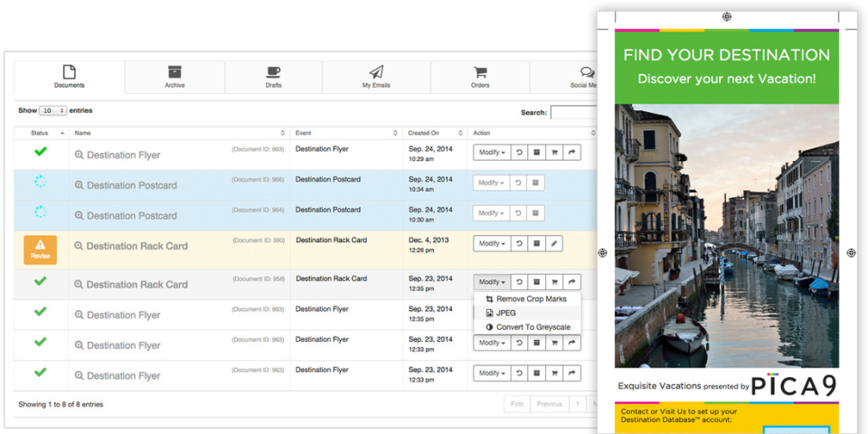Click the revert icon for Rack Card ID 390
Screen dimensions: 868x434
tap(519, 243)
